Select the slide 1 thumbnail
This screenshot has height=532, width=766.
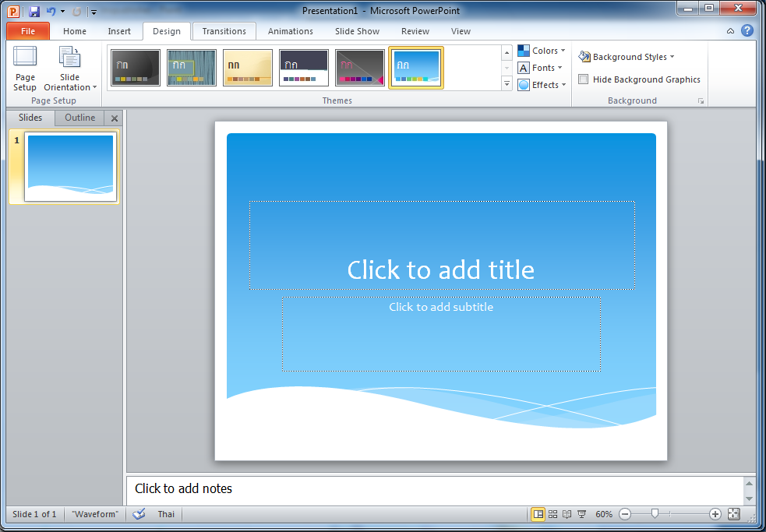pyautogui.click(x=70, y=167)
